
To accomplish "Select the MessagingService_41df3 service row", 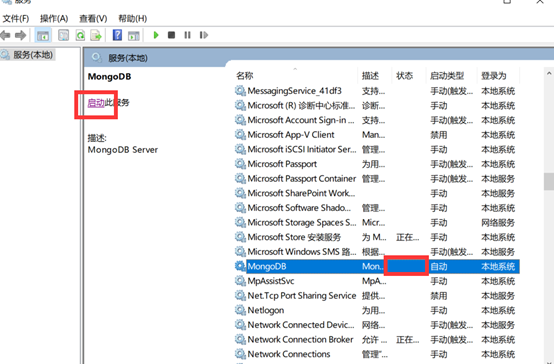I will pos(377,91).
